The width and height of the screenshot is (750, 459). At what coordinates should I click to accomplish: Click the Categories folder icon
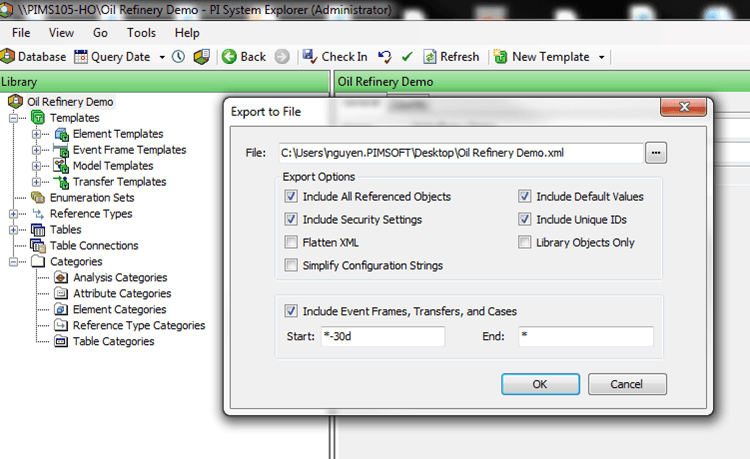click(38, 261)
